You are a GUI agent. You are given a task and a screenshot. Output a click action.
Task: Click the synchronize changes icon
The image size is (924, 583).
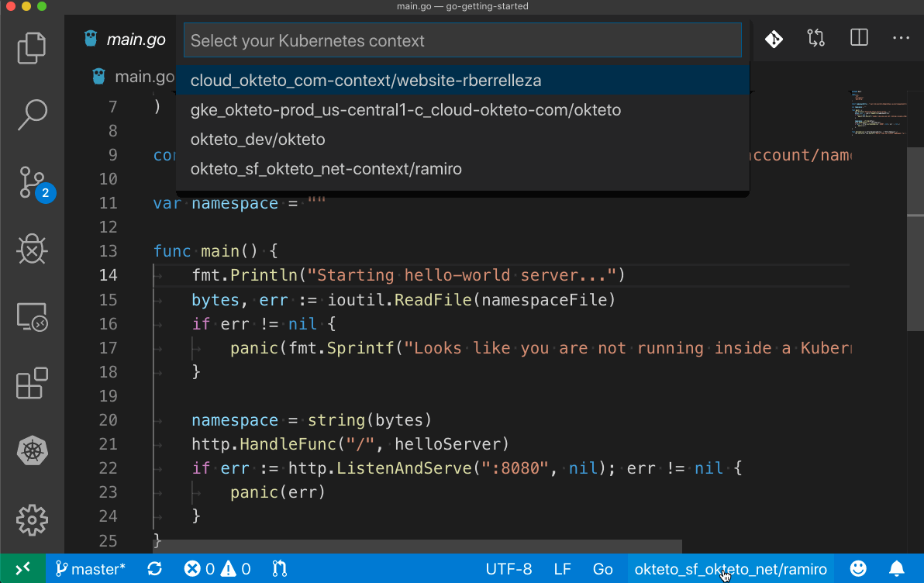point(155,569)
